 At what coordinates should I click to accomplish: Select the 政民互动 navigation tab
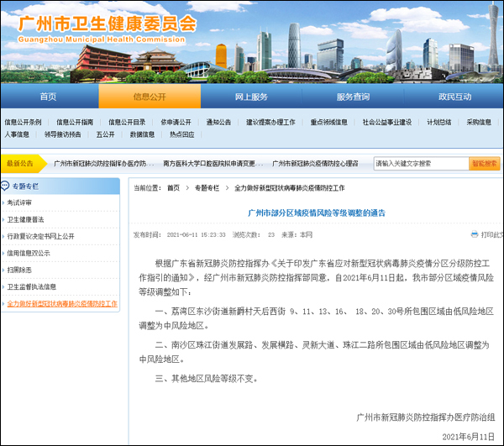click(454, 97)
